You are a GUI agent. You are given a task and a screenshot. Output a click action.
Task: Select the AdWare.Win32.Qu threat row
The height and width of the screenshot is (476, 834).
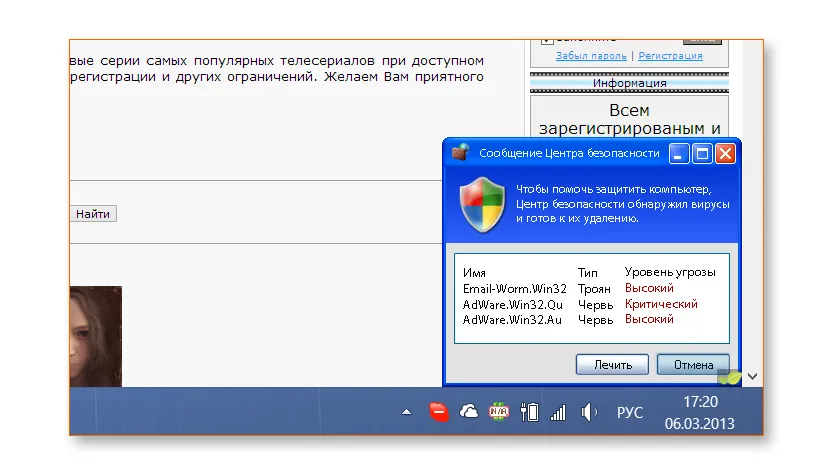pos(580,305)
